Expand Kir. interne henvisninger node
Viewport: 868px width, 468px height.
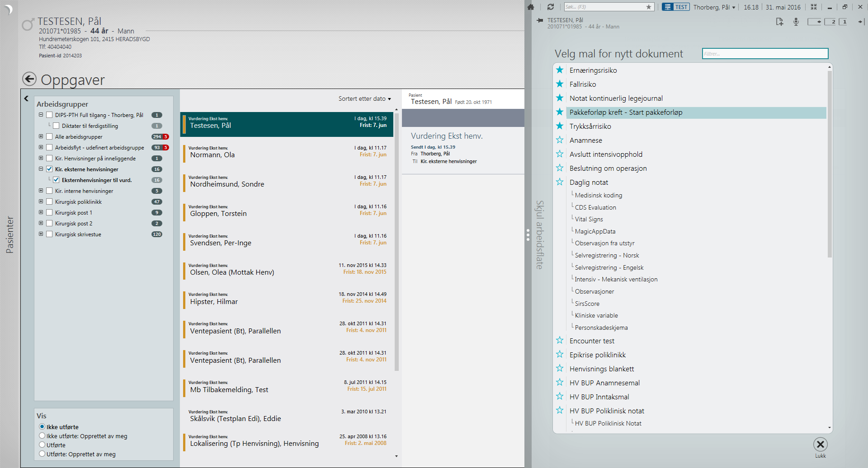click(41, 191)
